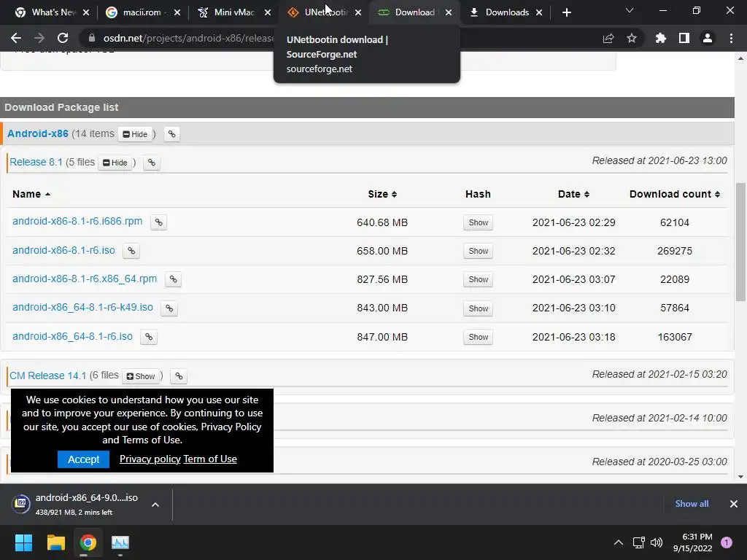
Task: Download android-x86_64-8.1-r6-k49.iso file
Action: 83,307
